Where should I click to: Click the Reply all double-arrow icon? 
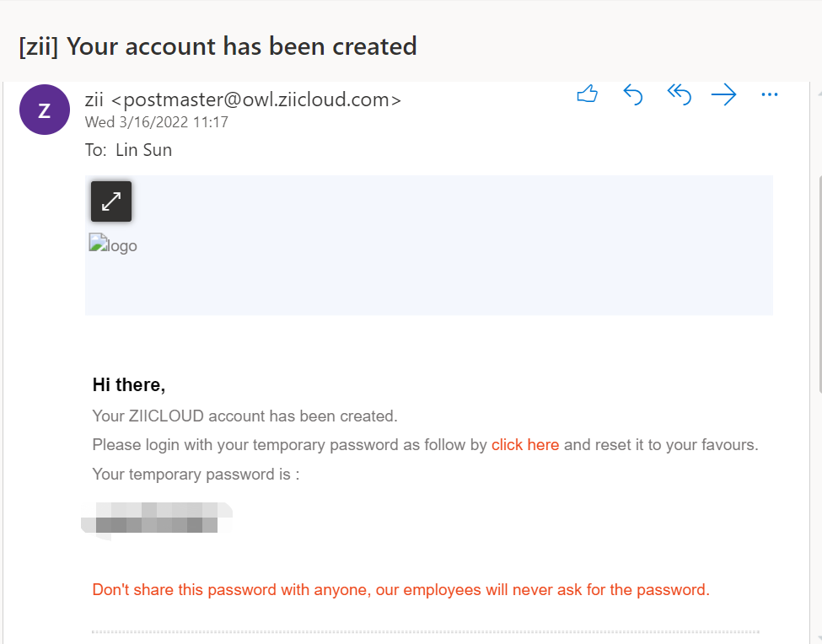(x=679, y=95)
